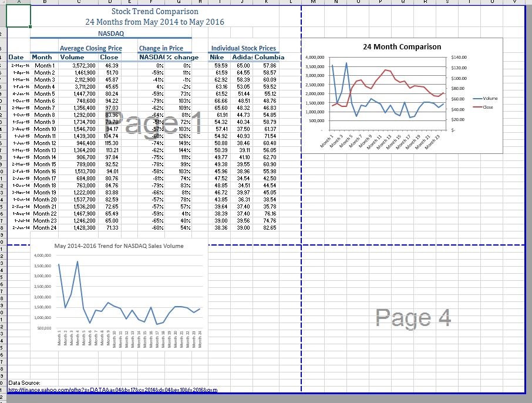The height and width of the screenshot is (403, 532).
Task: Click the Columbia column header
Action: [x=270, y=58]
